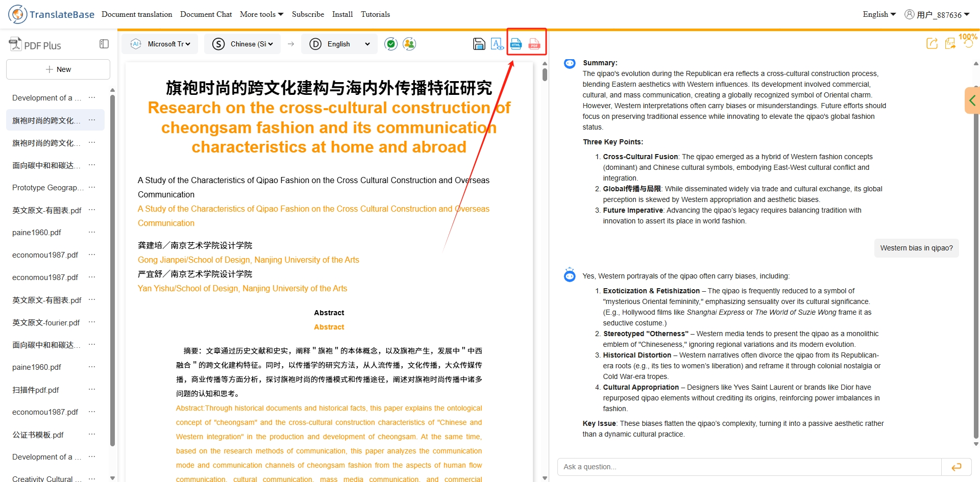Open the 用户_887636 account dropdown

coord(943,14)
